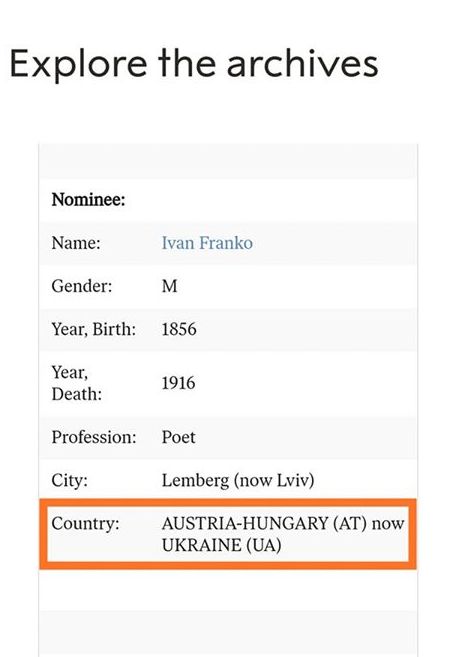Click the "Year, Death" label
The image size is (461, 657).
click(77, 383)
